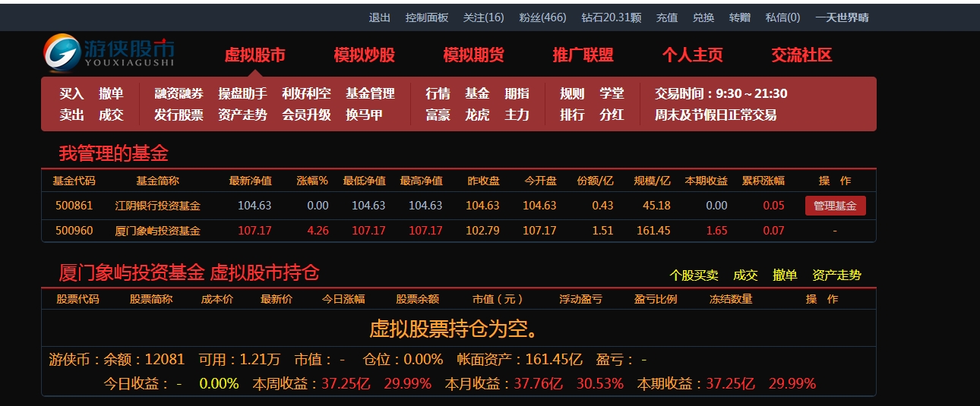Go to the 个人主页 tab
980x406 pixels.
tap(693, 55)
